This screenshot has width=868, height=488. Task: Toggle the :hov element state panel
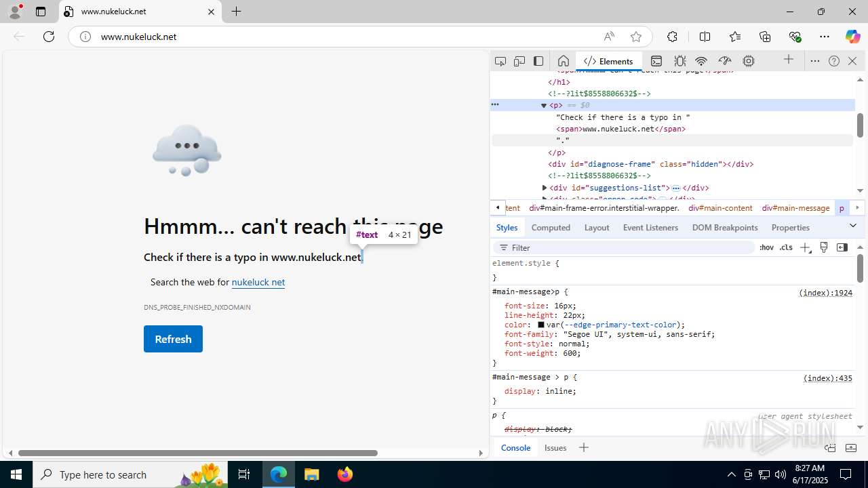coord(766,247)
